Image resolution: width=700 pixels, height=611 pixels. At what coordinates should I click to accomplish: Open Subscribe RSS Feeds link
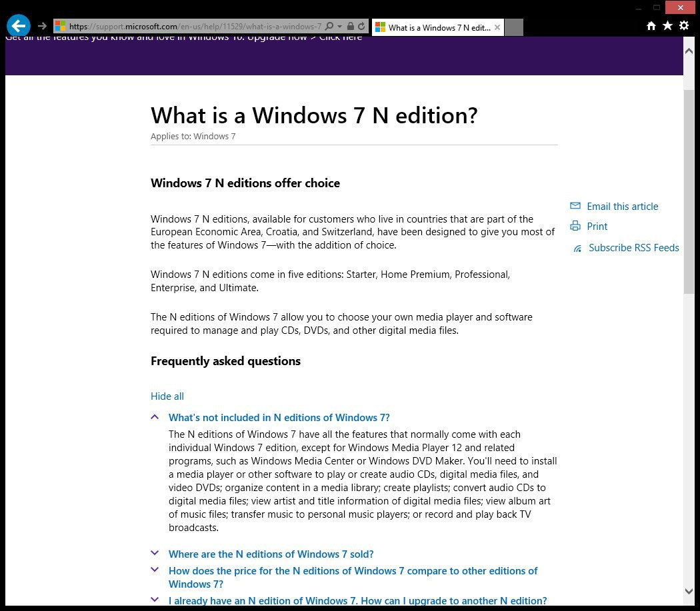634,248
